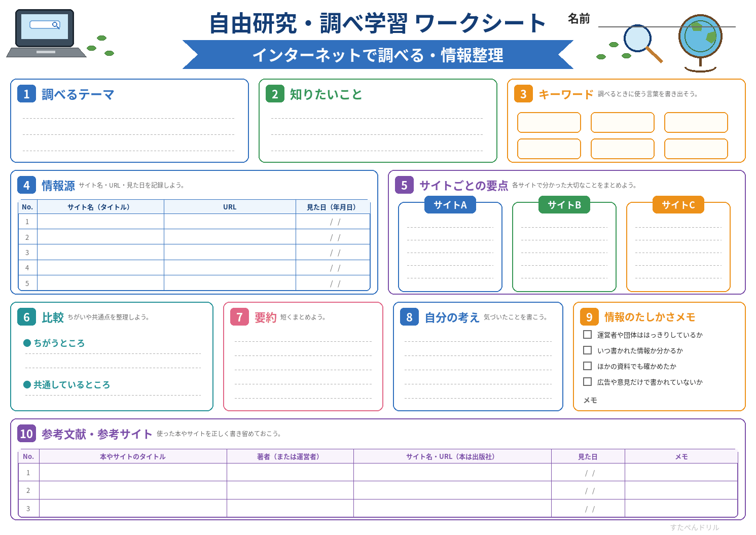756x535 pixels.
Task: Click the blue number 1 badge
Action: tap(26, 94)
